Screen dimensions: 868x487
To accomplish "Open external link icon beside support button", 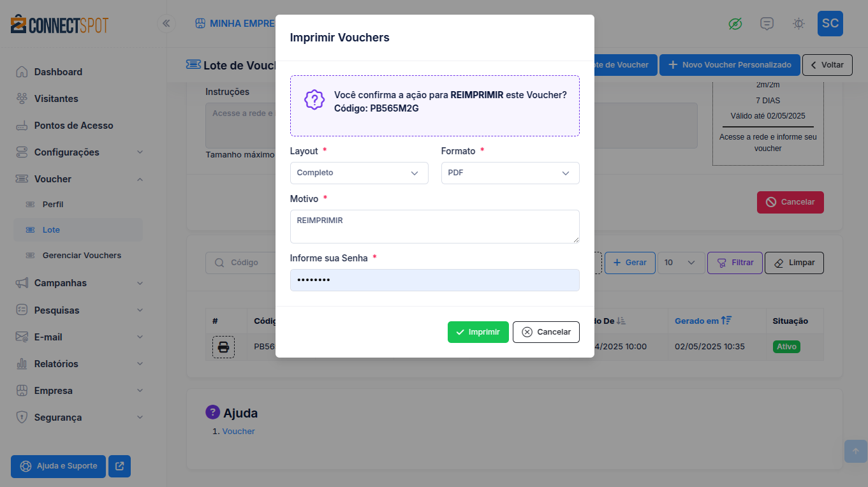I will [x=119, y=466].
